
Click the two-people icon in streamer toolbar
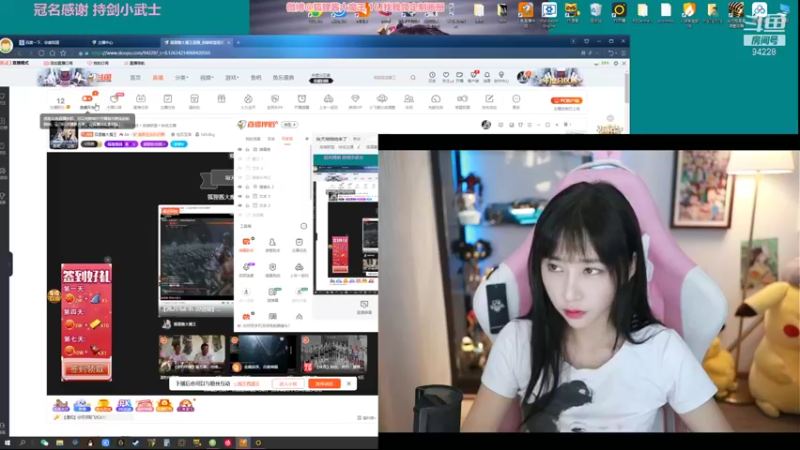click(x=409, y=98)
